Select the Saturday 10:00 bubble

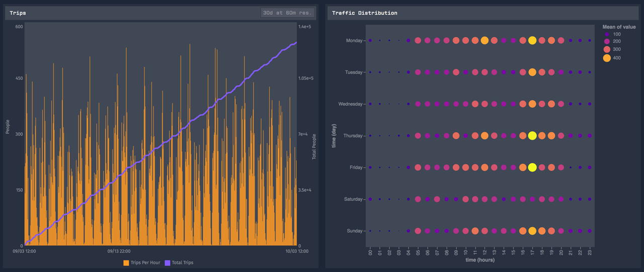pyautogui.click(x=465, y=199)
